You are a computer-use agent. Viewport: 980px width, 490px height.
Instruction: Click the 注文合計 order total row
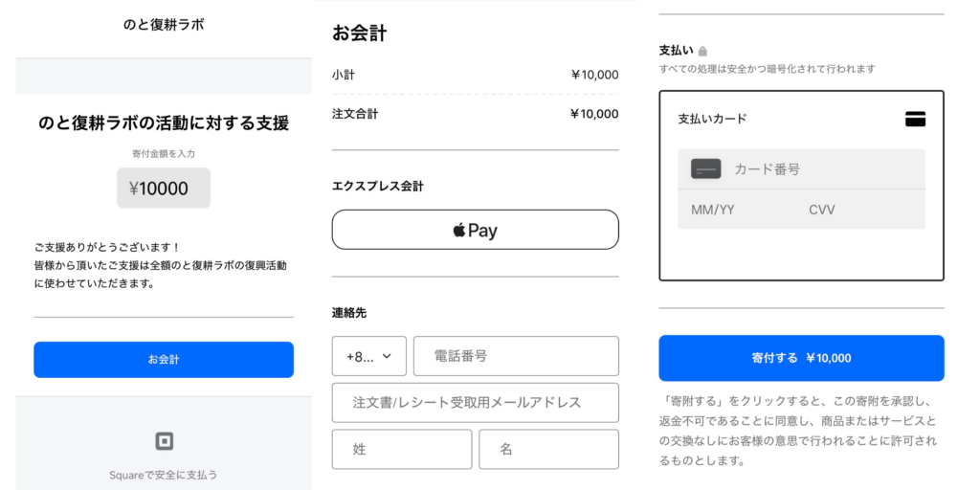tap(475, 114)
